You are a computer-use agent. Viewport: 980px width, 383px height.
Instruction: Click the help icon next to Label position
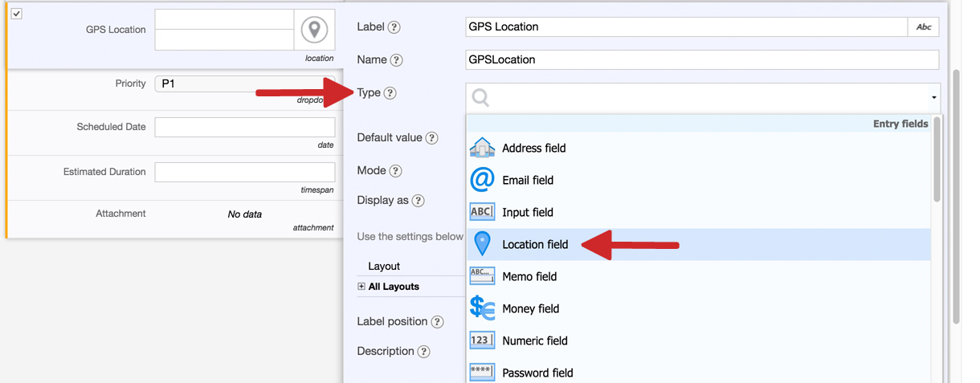(x=437, y=322)
